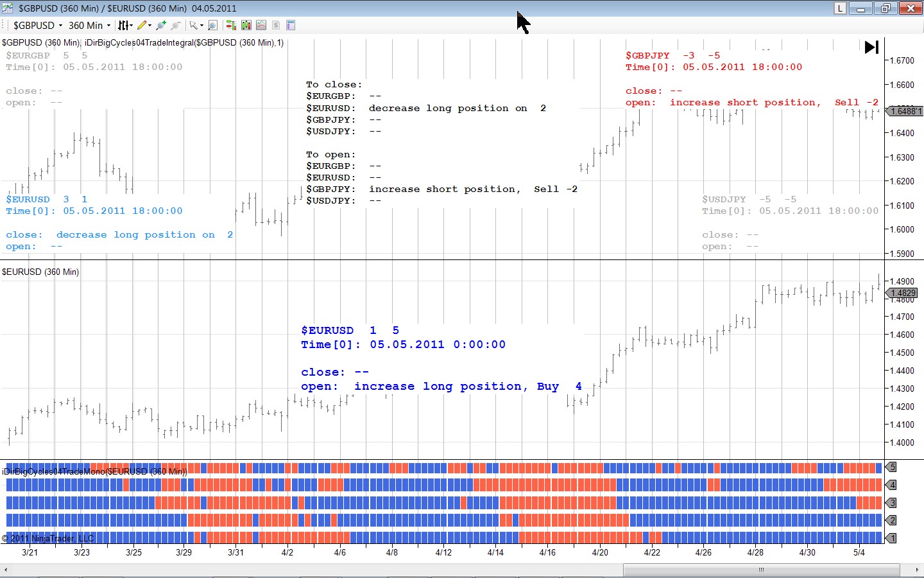Open the chart bar style dropdown
This screenshot has width=924, height=578.
click(125, 26)
